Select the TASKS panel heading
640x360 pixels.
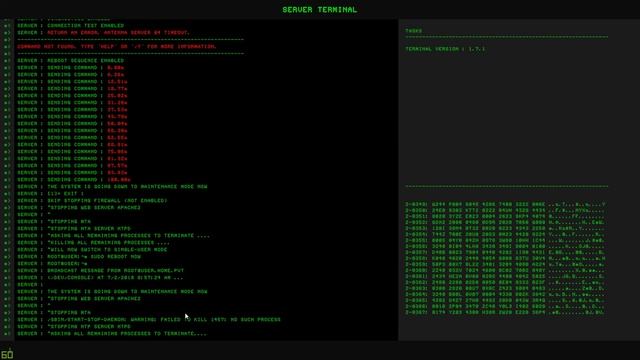click(x=413, y=31)
